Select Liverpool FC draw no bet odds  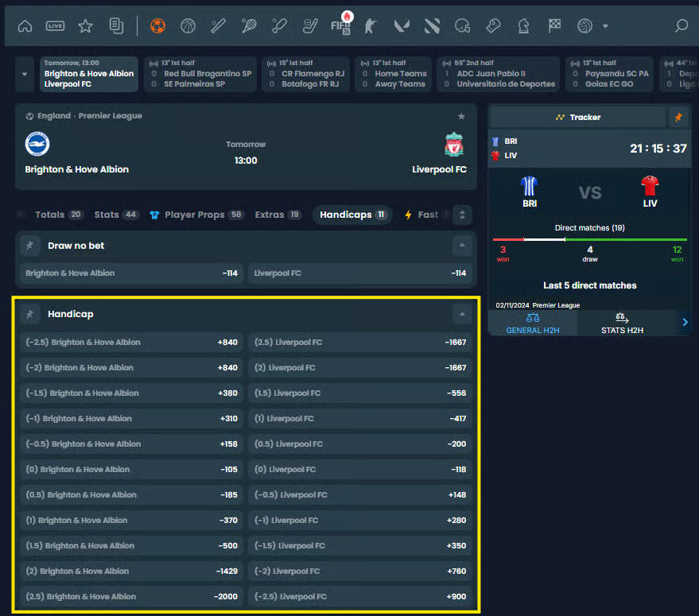359,273
